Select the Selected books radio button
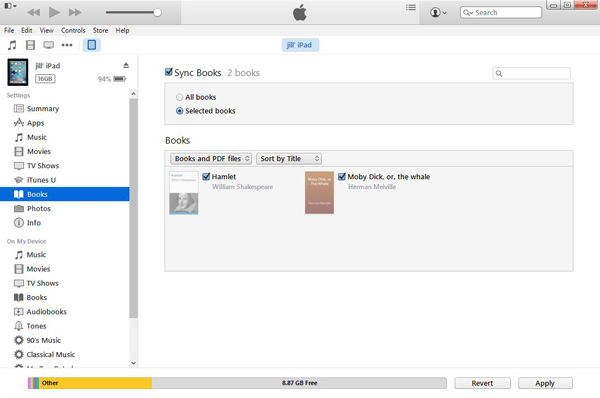Screen dimensions: 600x398 [x=179, y=111]
